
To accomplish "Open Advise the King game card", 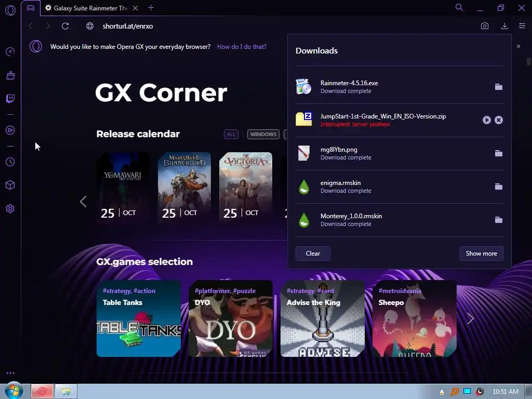I will (x=322, y=318).
